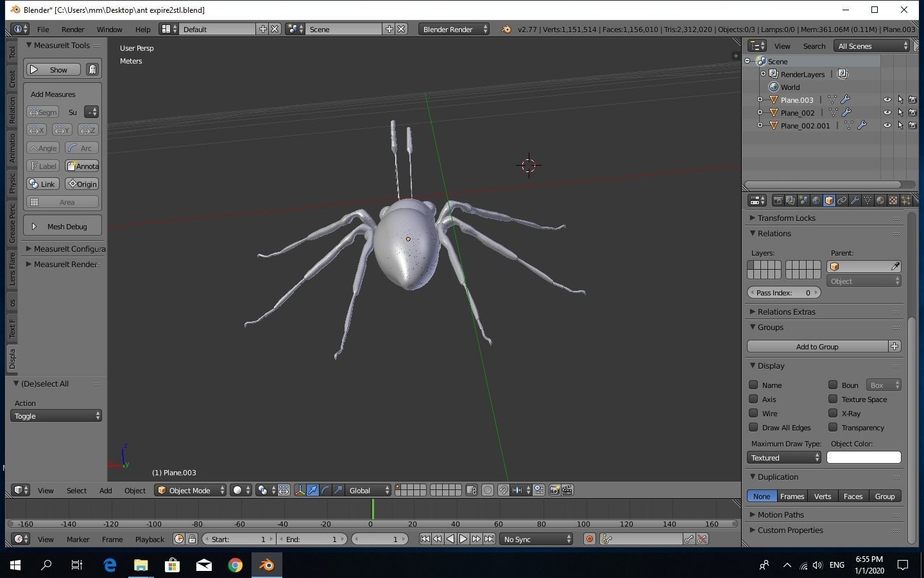
Task: Open the 3D view Select menu
Action: (x=76, y=490)
